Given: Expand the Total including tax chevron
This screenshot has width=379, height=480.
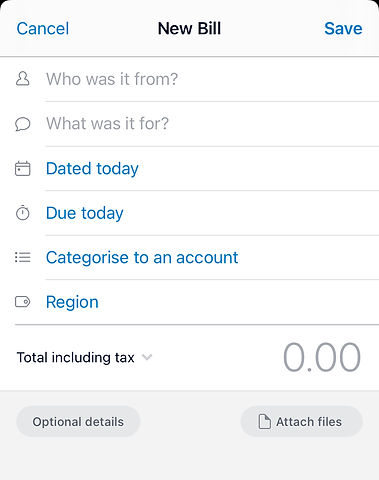Looking at the screenshot, I should coord(147,357).
